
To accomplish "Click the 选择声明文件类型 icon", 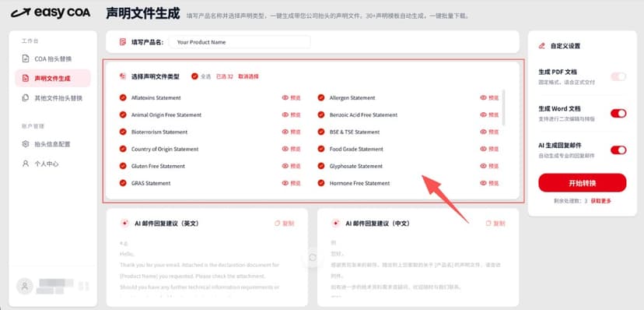I will click(122, 76).
